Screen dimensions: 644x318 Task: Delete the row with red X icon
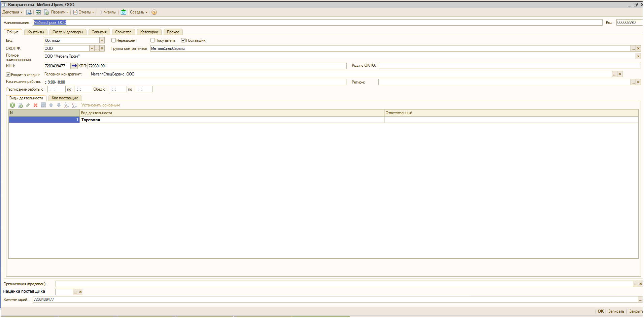(x=35, y=105)
